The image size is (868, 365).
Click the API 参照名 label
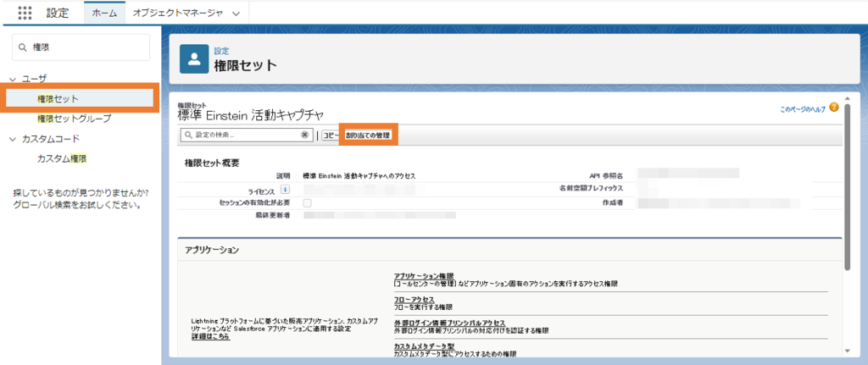click(607, 176)
